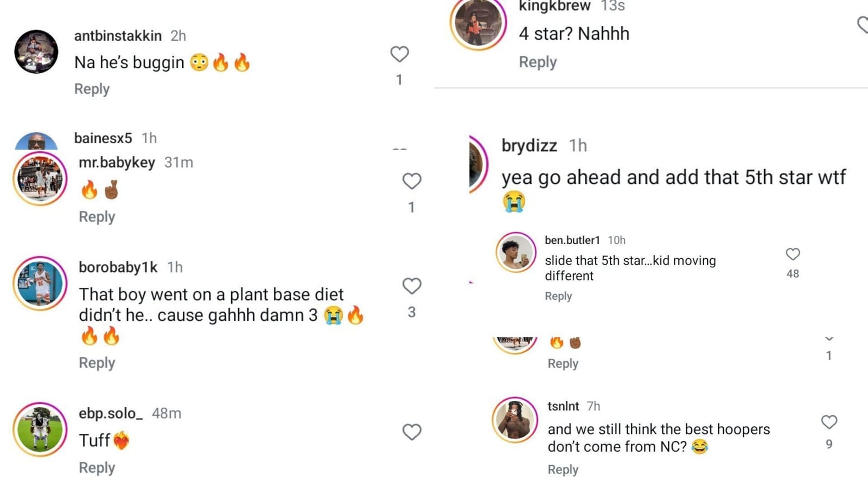
Task: Reply to antbinstakkin's comment
Action: pos(92,89)
